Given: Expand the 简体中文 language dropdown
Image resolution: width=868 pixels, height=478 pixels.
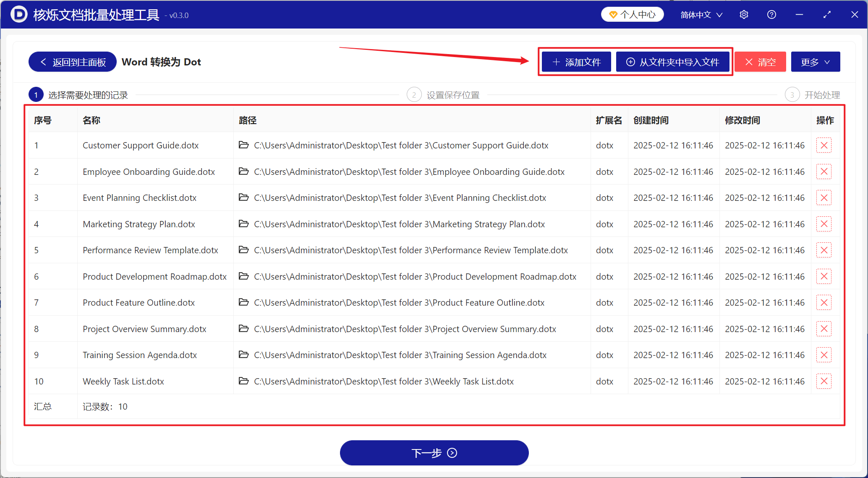Looking at the screenshot, I should click(x=701, y=14).
